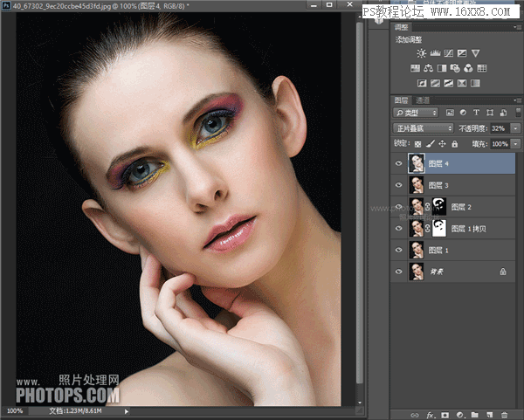Add a Selective Color adjustment
This screenshot has height=420, width=524.
coord(462,83)
